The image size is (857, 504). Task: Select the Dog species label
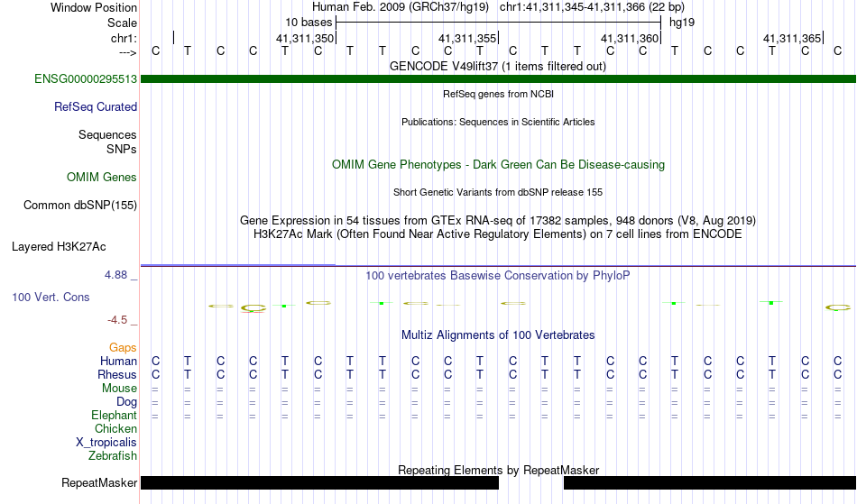click(x=126, y=402)
